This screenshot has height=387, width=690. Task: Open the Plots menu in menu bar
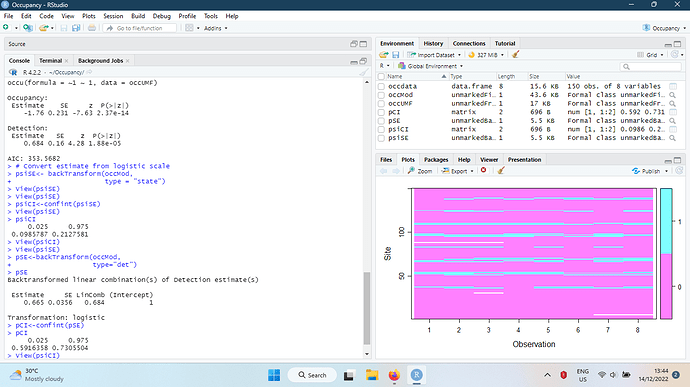(x=88, y=16)
